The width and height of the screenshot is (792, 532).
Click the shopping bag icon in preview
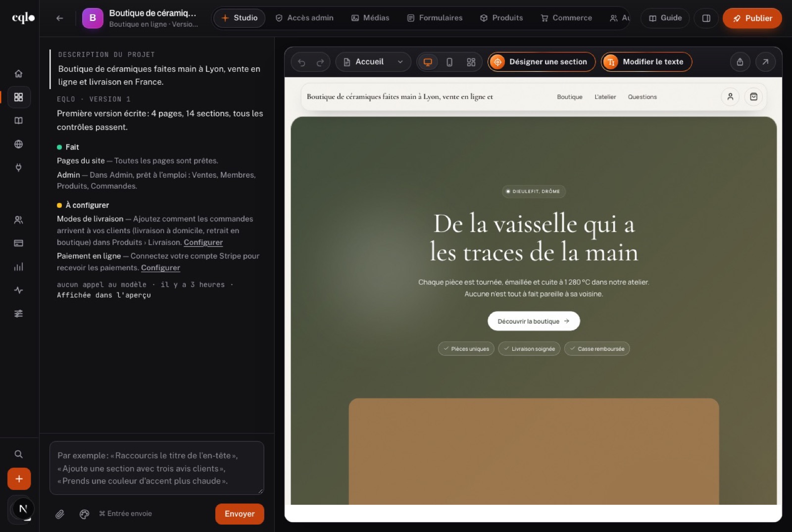[x=753, y=97]
